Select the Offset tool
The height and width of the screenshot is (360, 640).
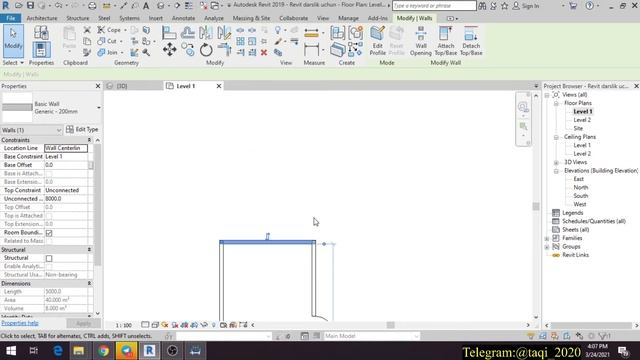tap(187, 33)
